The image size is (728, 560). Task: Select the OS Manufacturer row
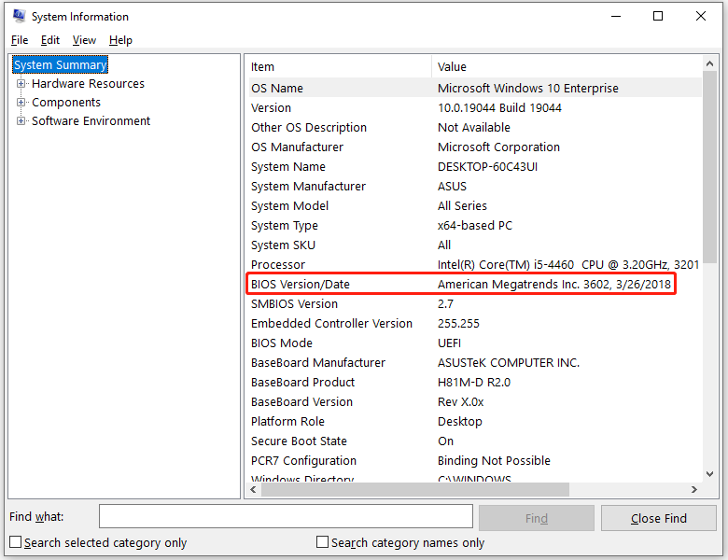[475, 147]
